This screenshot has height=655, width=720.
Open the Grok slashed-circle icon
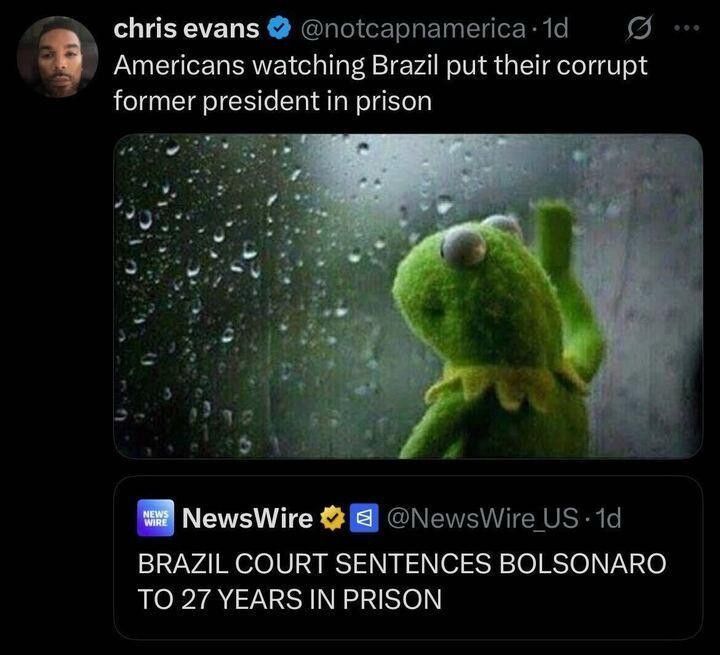639,29
